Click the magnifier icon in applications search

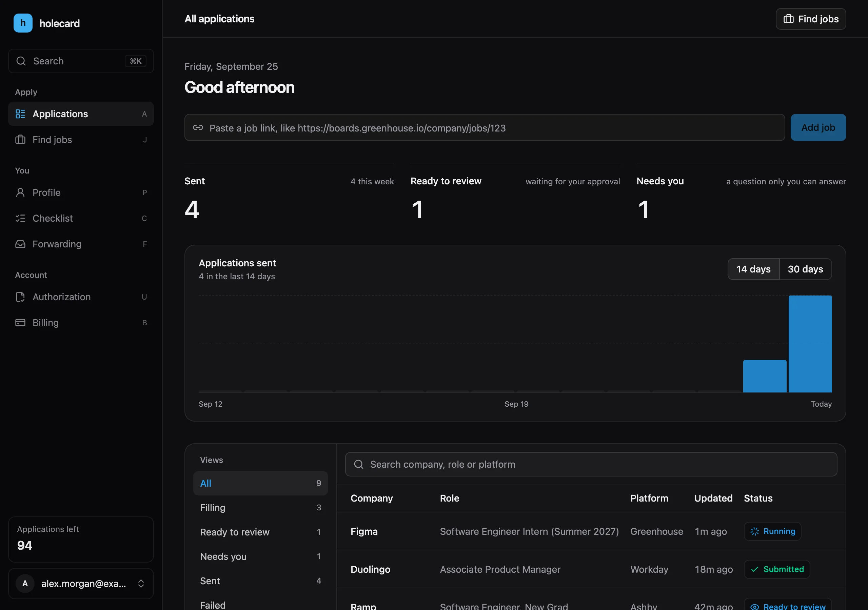(358, 464)
